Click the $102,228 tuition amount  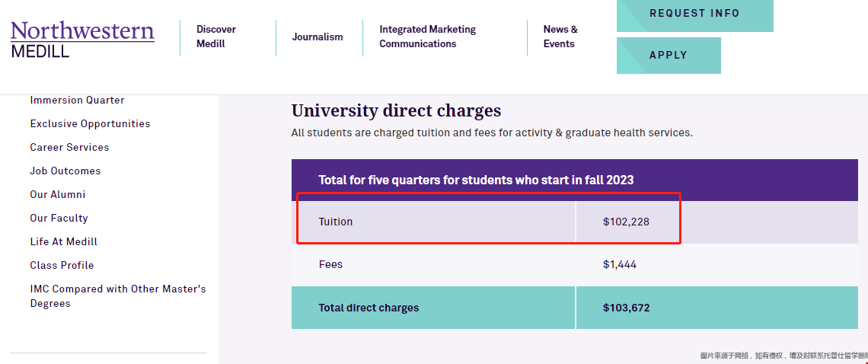click(626, 222)
